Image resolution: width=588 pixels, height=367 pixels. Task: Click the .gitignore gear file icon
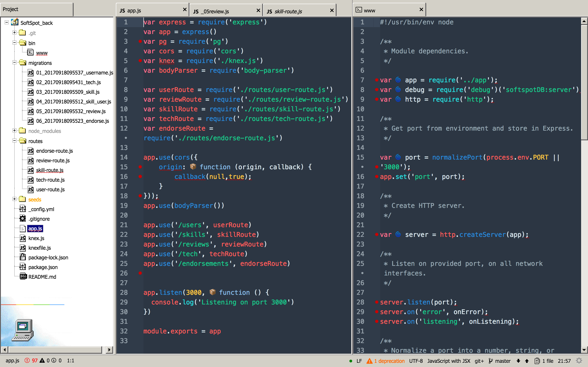23,218
